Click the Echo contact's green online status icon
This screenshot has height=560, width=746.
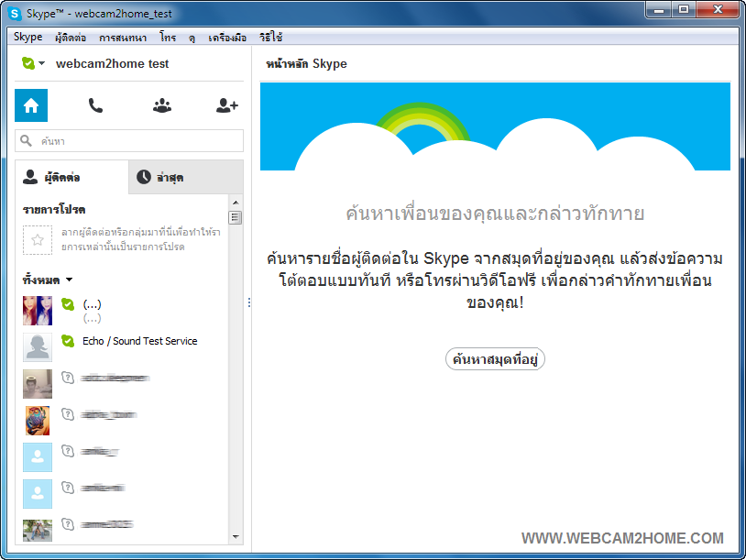tap(68, 341)
